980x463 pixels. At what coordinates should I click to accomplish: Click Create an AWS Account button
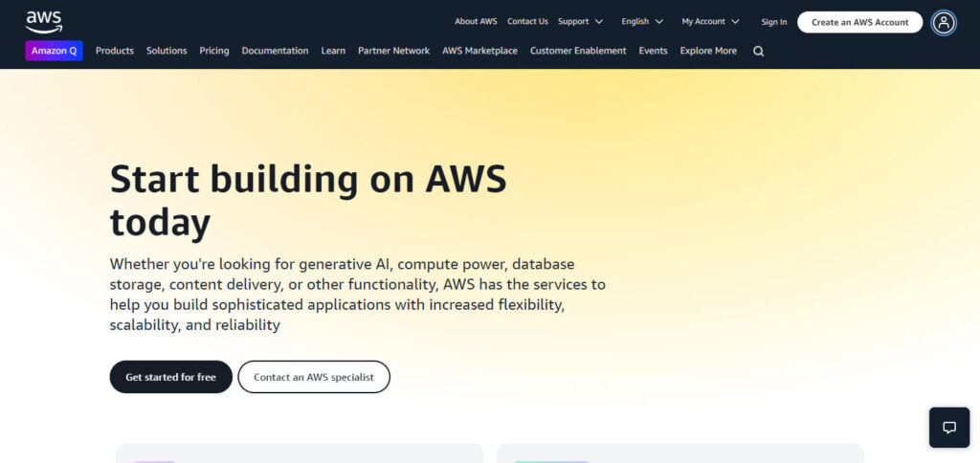860,22
